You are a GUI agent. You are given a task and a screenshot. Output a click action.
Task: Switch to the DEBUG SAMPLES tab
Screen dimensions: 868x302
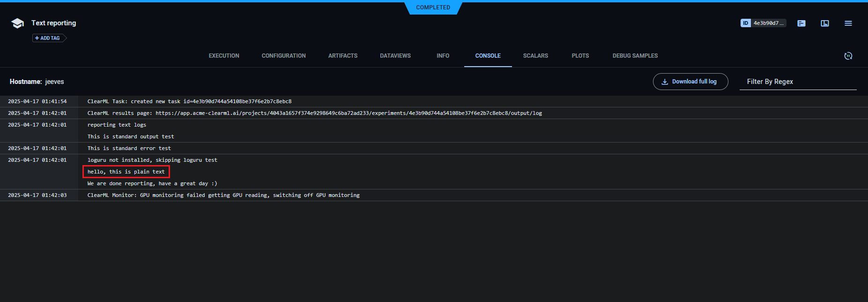(x=635, y=56)
